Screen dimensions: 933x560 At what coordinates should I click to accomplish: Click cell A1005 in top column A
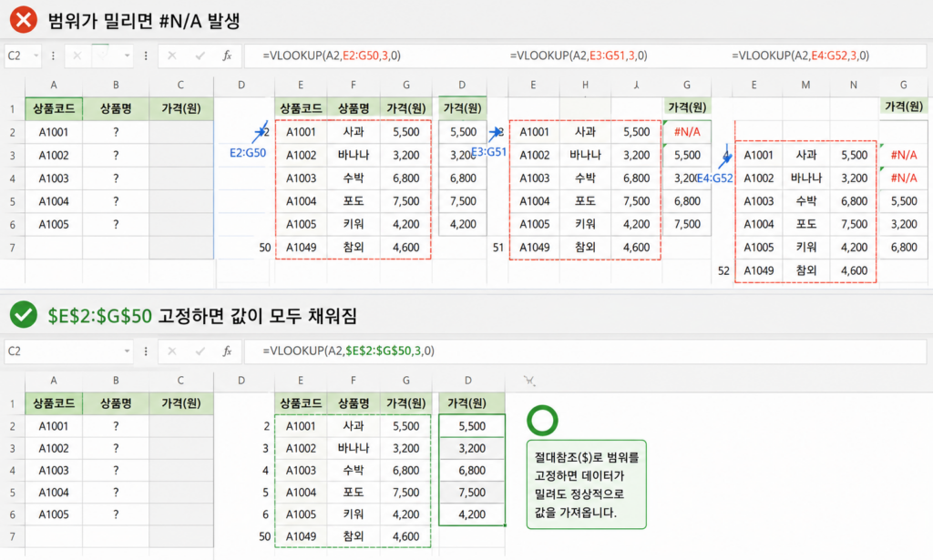coord(54,225)
